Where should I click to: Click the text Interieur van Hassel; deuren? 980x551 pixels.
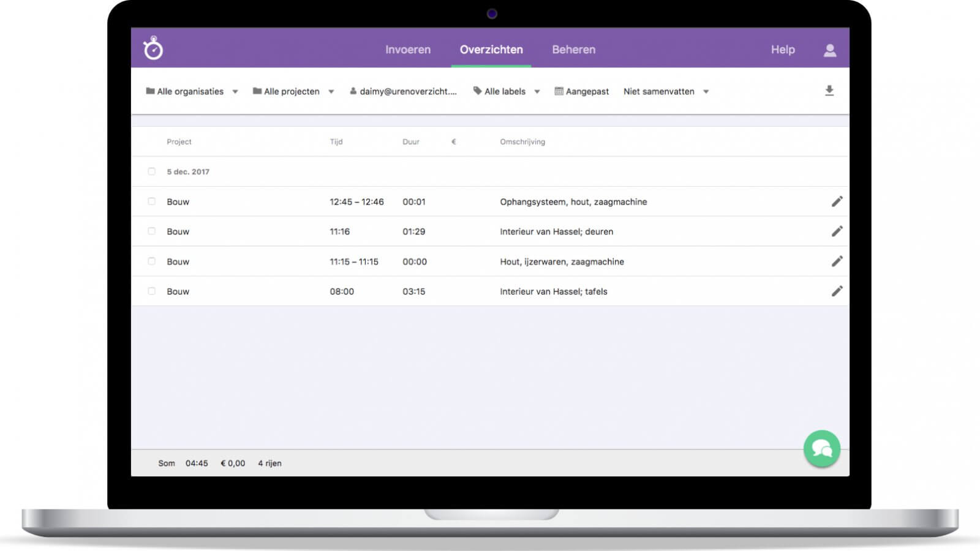556,231
